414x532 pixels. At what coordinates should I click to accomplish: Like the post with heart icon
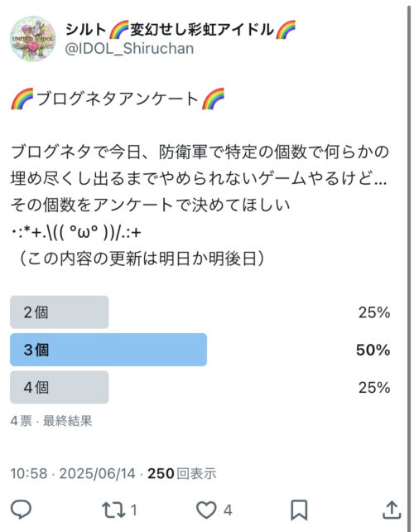coord(206,510)
